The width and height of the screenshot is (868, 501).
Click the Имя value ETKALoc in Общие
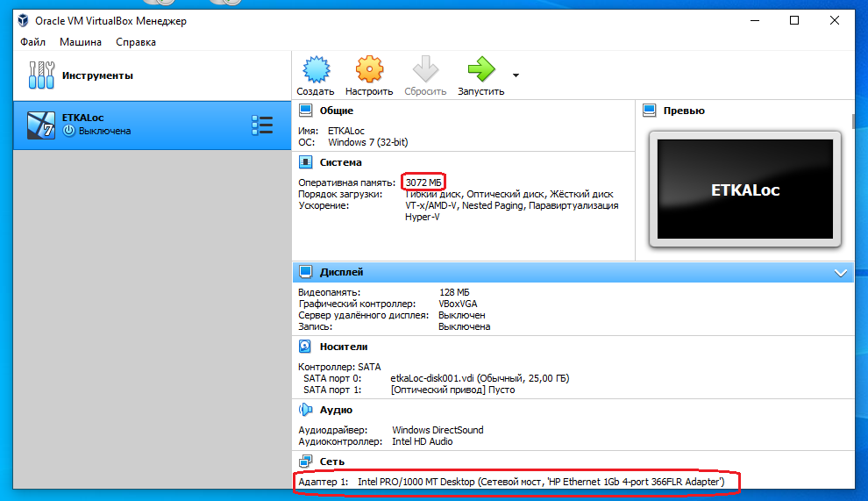[346, 131]
